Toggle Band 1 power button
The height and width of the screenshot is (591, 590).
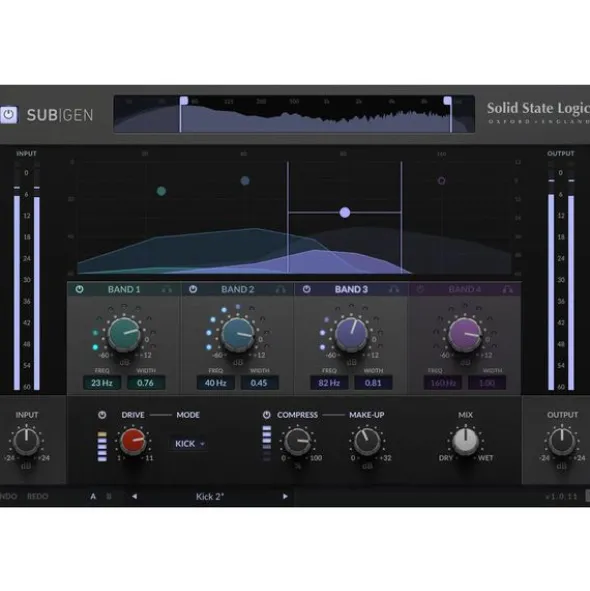[x=80, y=289]
